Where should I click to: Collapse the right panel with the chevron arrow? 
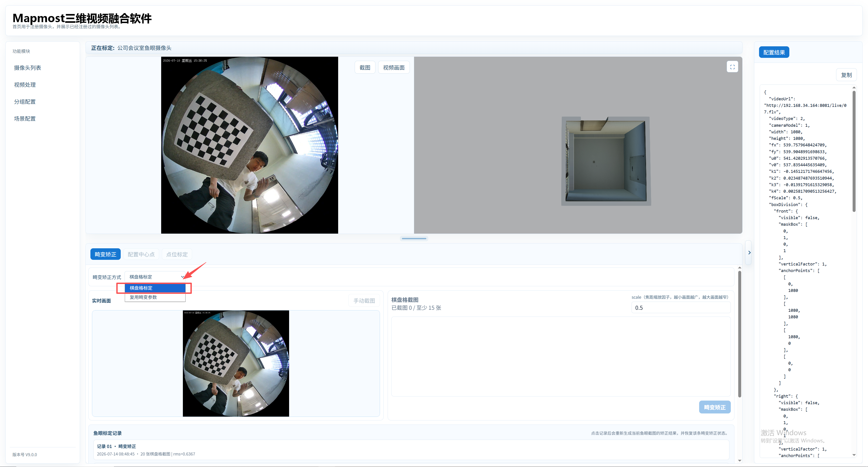749,253
